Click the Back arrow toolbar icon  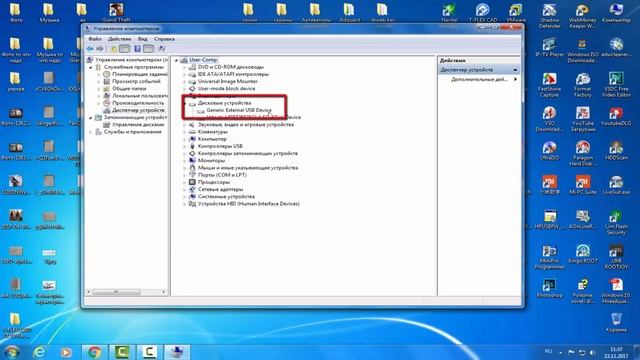point(90,49)
